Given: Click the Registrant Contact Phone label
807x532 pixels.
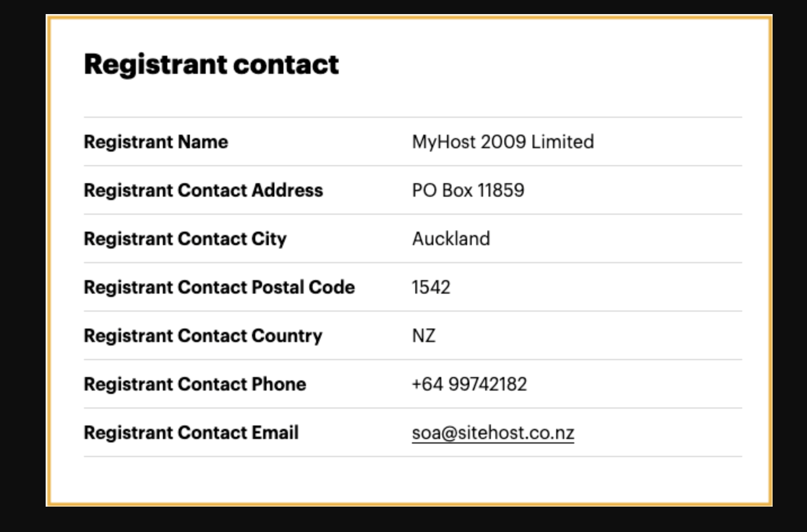Looking at the screenshot, I should coord(195,384).
